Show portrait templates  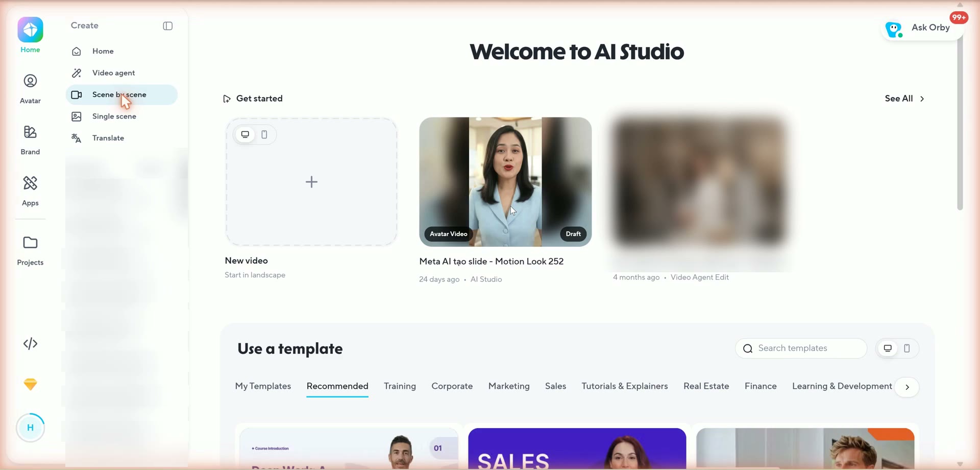tap(907, 348)
